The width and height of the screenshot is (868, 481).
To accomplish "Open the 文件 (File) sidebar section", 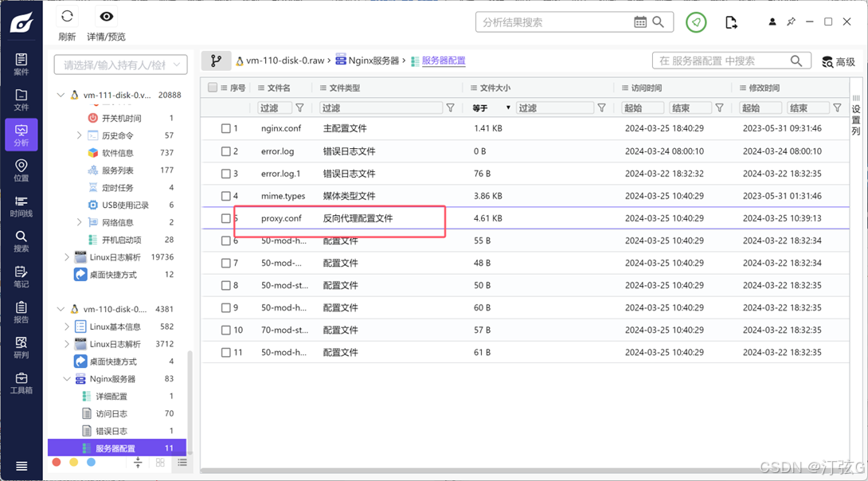I will 21,100.
